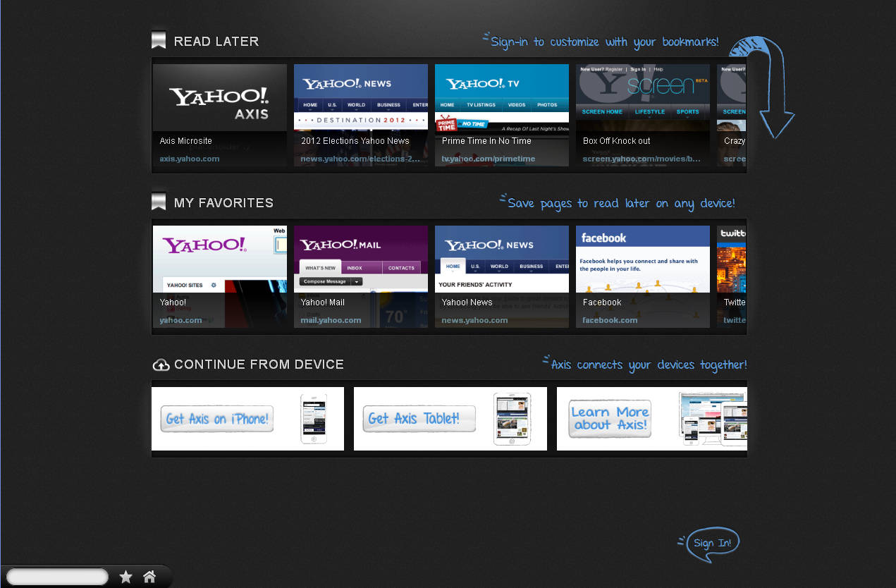The width and height of the screenshot is (896, 588).
Task: Open the Yahoo! Mail favorites thumbnail
Action: tap(361, 276)
